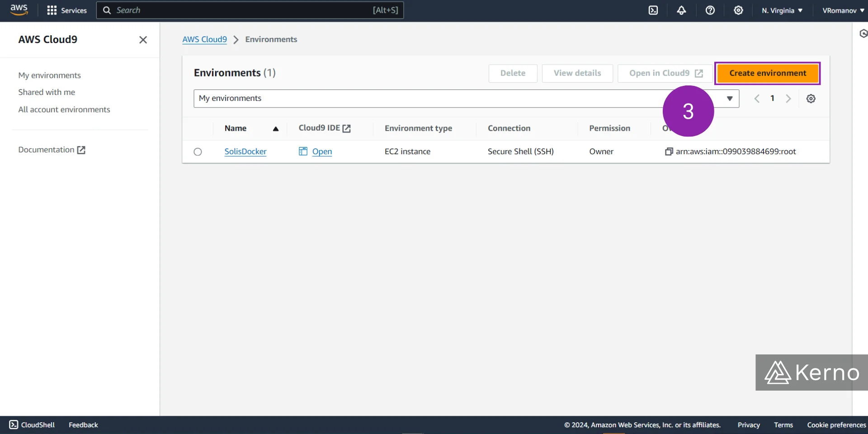Go to previous page of environments
Screen dimensions: 868x434
click(x=757, y=99)
